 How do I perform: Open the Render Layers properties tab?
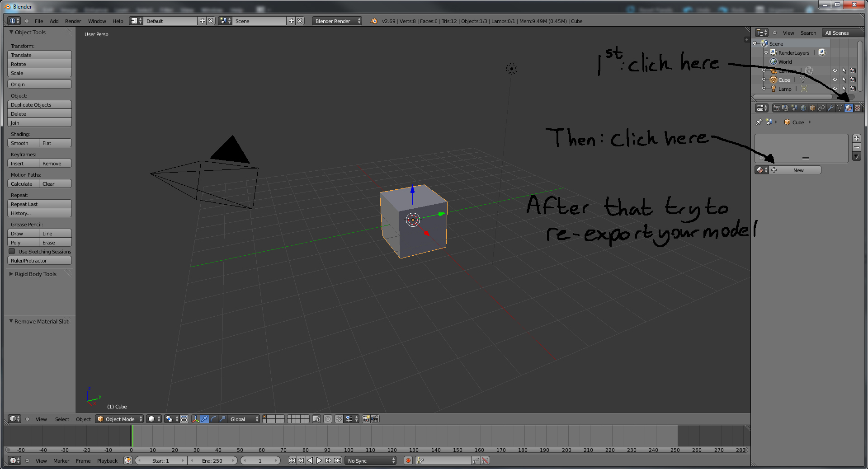(785, 108)
